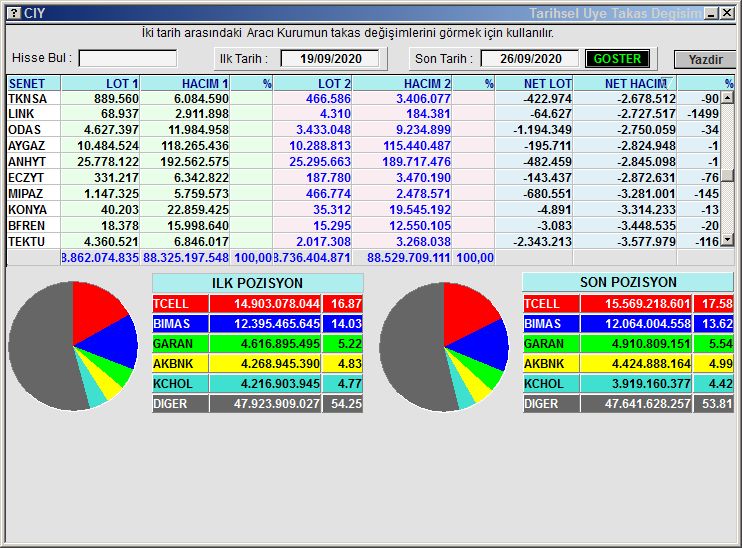Viewport: 742px width, 548px height.
Task: Sort by the NET LOT column header
Action: coord(534,83)
